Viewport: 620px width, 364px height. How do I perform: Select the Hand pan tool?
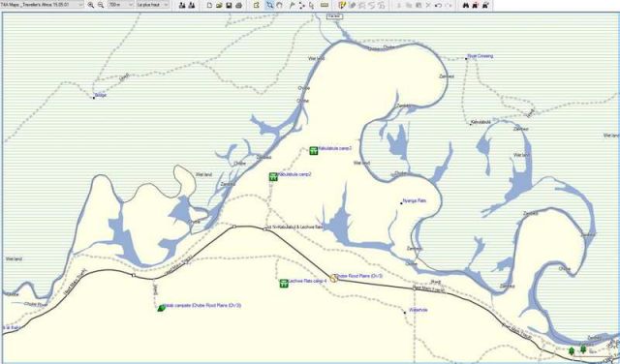(x=280, y=5)
